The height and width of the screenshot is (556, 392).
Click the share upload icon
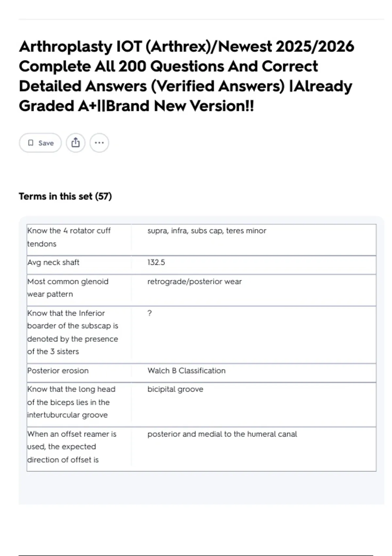point(75,143)
